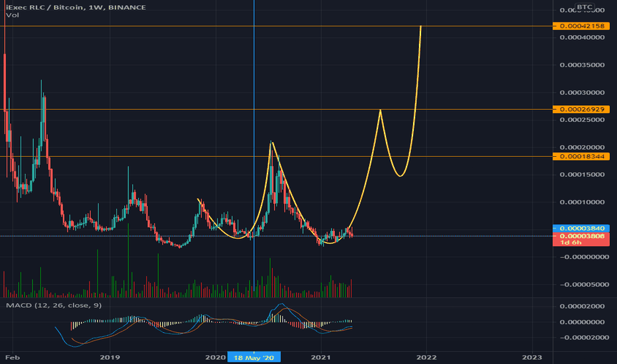Click the 2022 time axis label
The height and width of the screenshot is (364, 617).
426,357
